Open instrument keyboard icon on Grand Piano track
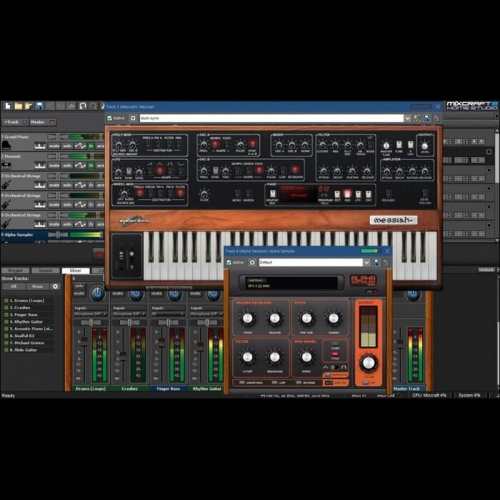 (40, 146)
